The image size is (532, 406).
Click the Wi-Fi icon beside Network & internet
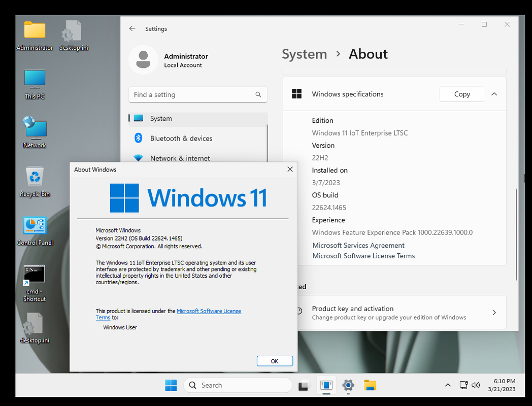(x=138, y=158)
